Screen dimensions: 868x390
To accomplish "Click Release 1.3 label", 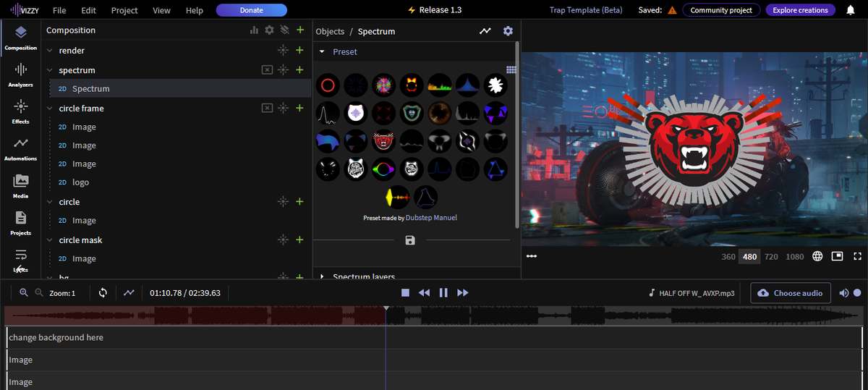I will point(435,10).
